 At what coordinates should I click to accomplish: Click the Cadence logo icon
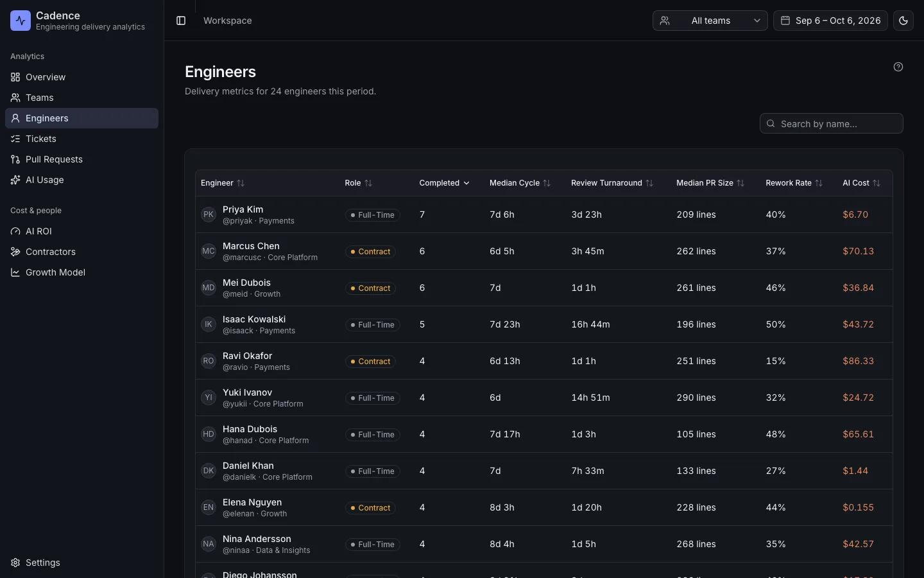coord(21,21)
